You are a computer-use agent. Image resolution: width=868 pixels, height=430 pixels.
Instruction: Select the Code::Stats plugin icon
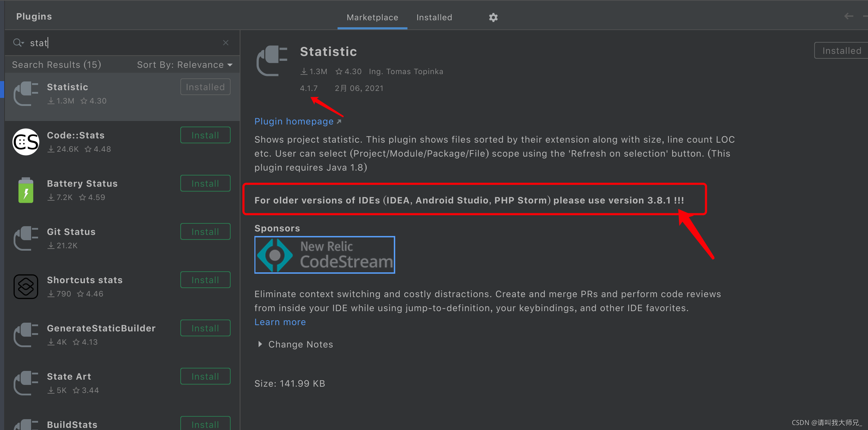26,142
